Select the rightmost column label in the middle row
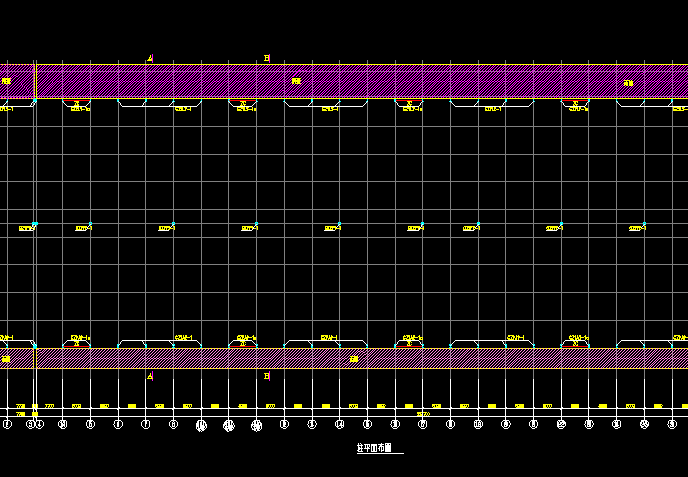This screenshot has height=477, width=688. pyautogui.click(x=635, y=229)
